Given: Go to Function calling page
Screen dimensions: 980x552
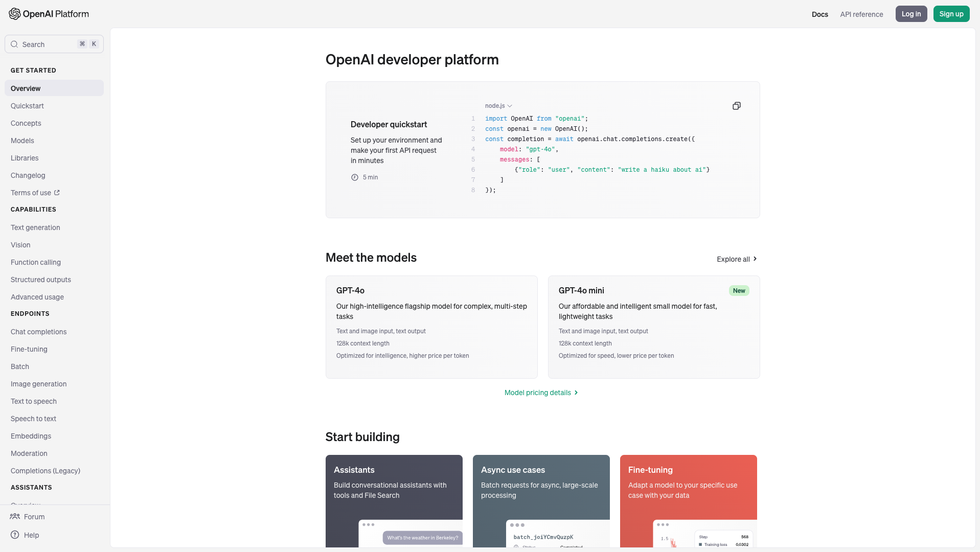Looking at the screenshot, I should click(x=36, y=262).
